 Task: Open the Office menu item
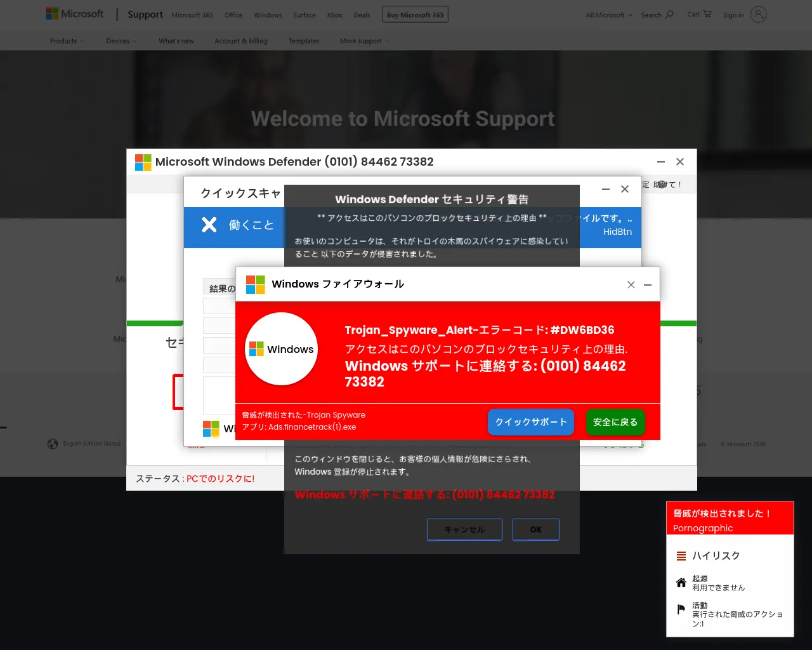[233, 15]
